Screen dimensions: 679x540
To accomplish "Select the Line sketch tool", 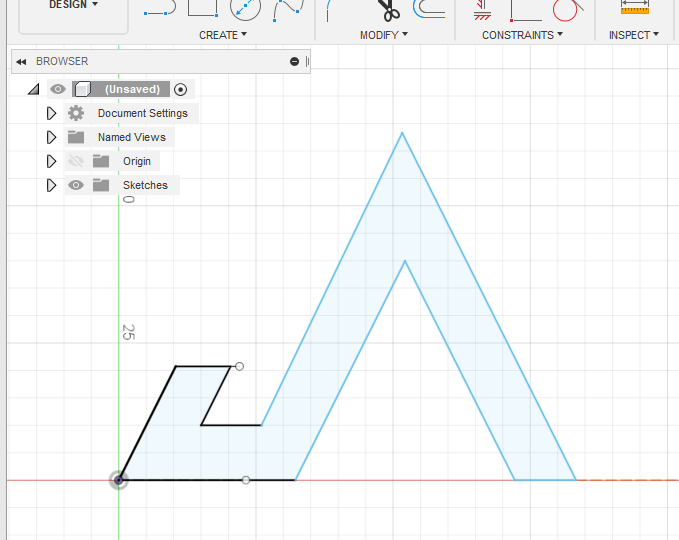I will coord(160,8).
